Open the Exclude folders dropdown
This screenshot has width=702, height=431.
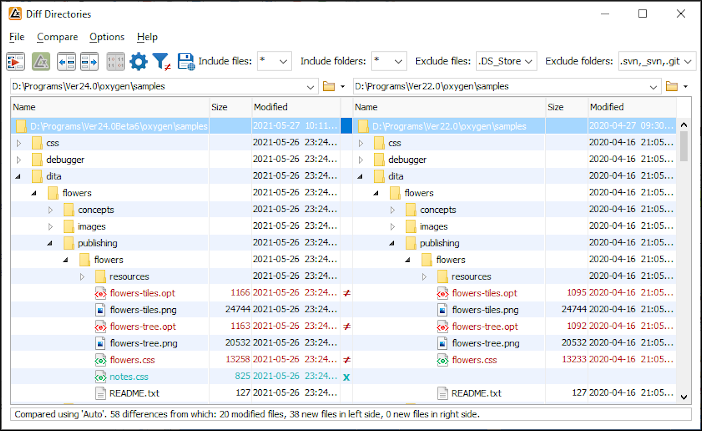pyautogui.click(x=690, y=62)
